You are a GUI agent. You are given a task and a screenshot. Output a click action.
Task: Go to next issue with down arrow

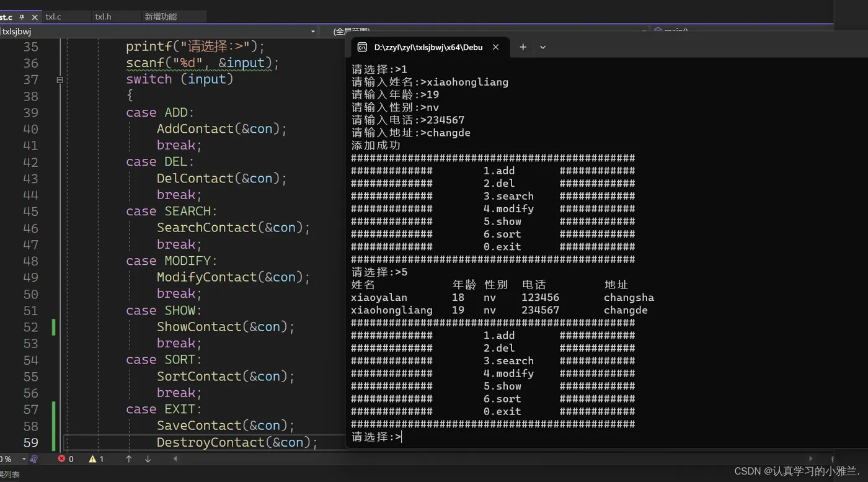tap(148, 459)
